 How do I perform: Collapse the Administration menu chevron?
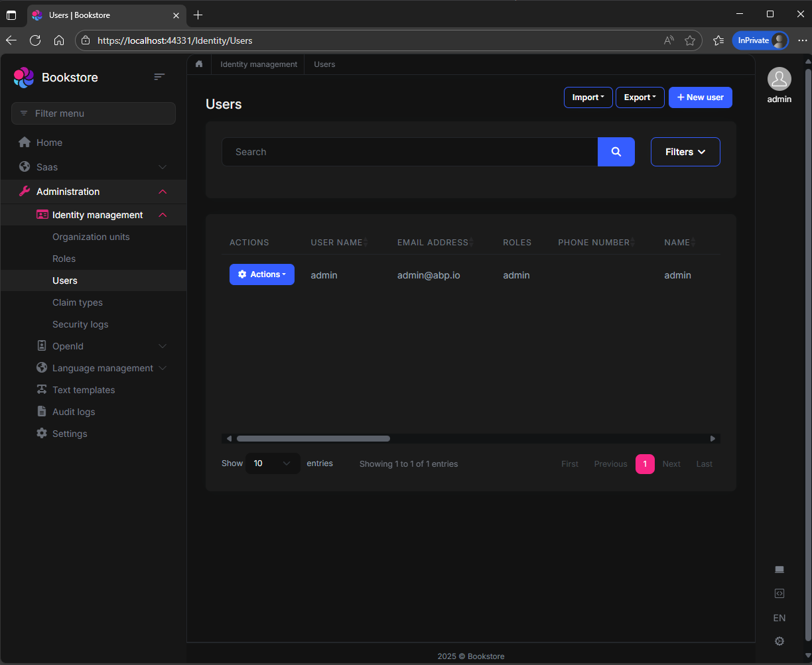163,192
